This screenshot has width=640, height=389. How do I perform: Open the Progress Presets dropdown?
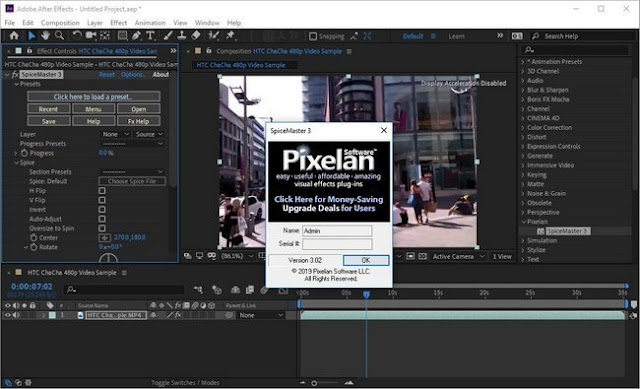pos(132,144)
